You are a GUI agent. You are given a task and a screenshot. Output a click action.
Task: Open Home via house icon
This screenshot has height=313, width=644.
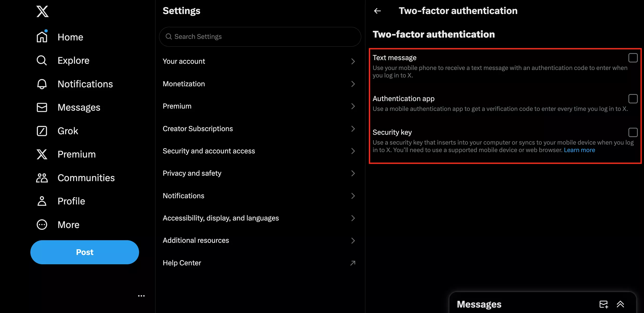pyautogui.click(x=42, y=37)
